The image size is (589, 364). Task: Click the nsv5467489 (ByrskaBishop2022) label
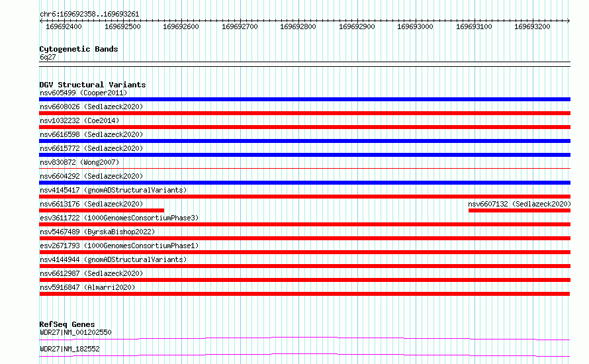point(97,232)
